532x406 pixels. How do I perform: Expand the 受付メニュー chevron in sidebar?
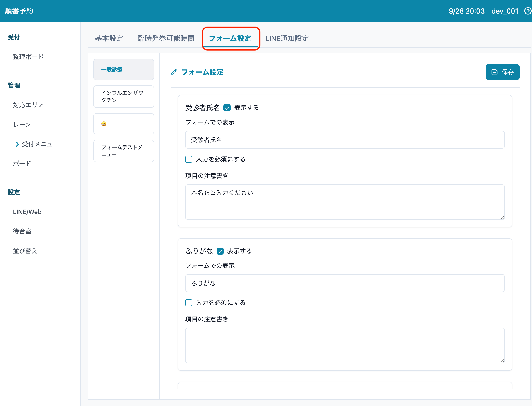click(x=17, y=144)
